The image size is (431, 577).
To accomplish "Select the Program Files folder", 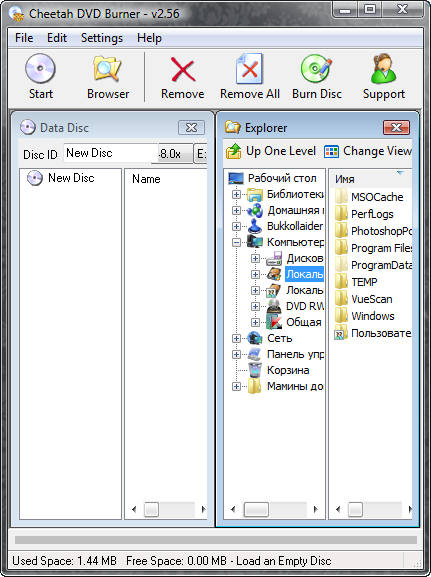I will [x=373, y=248].
